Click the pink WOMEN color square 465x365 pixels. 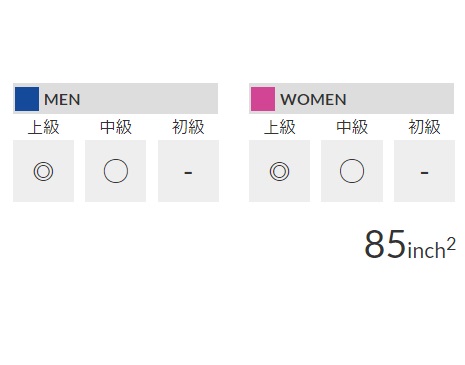coord(263,99)
